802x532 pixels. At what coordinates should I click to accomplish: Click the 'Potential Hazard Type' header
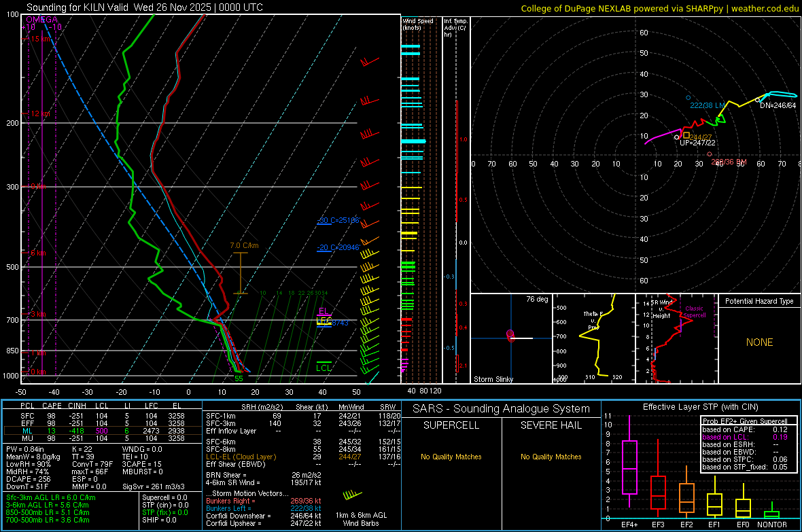click(759, 301)
